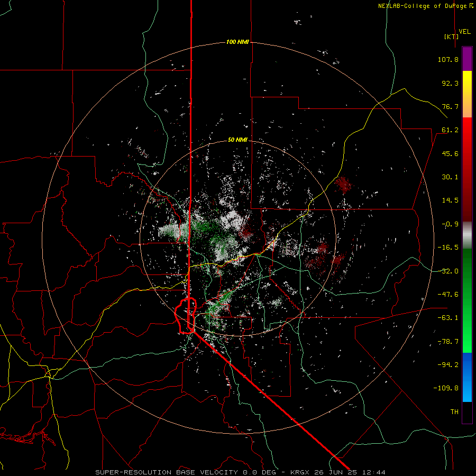Viewport: 476px width, 476px height.
Task: Click the 61.2 velocity scale value
Action: [450, 130]
